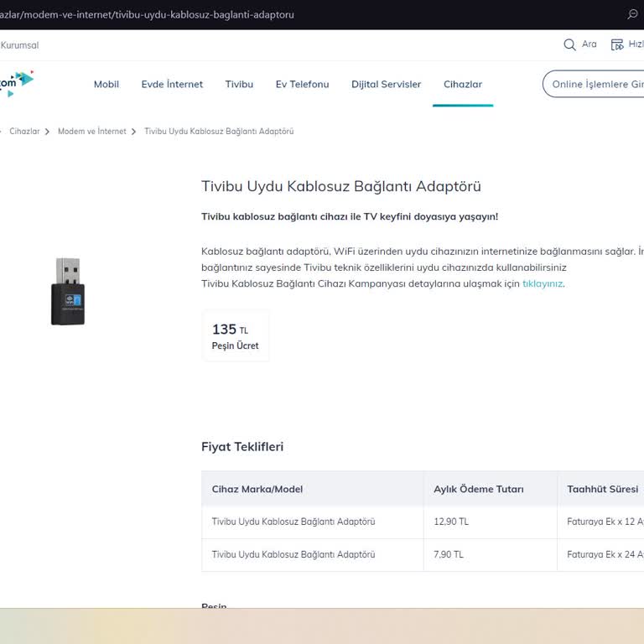This screenshot has width=644, height=644.
Task: Select the Cihazlar menu tab
Action: click(x=463, y=84)
